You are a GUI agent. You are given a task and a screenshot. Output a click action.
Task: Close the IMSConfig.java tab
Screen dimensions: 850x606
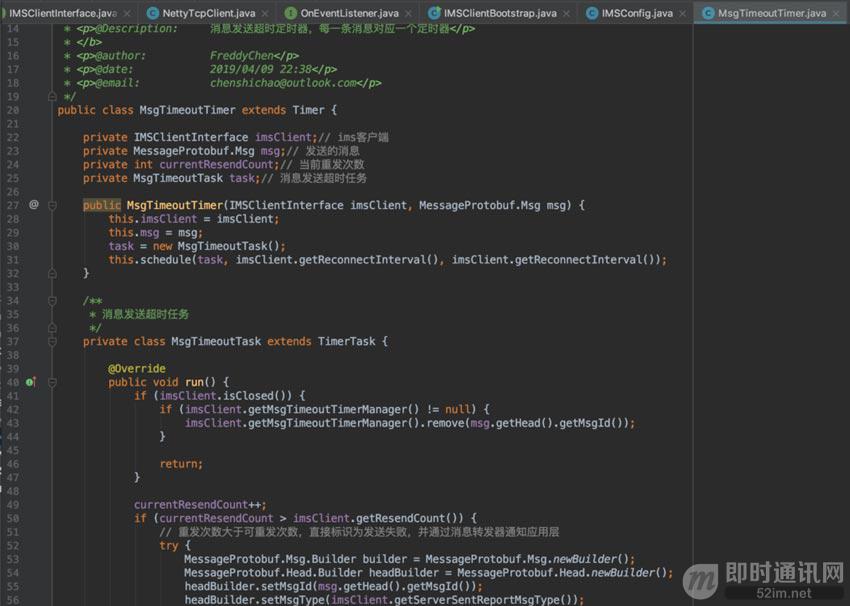(x=682, y=13)
